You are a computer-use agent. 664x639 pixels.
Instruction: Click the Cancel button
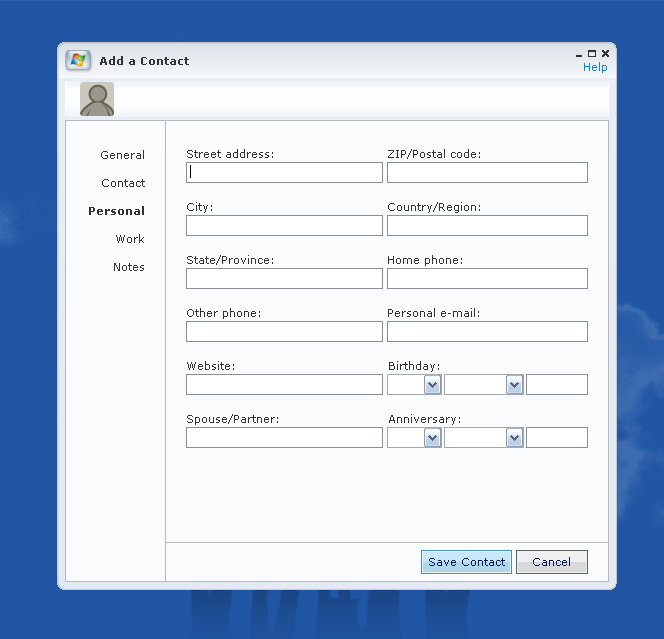tap(551, 562)
